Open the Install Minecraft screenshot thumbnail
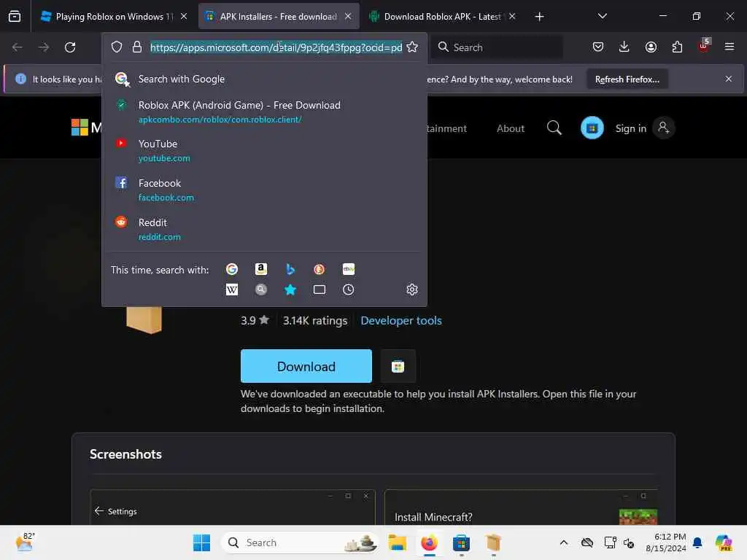Viewport: 747px width, 560px height. (x=522, y=507)
